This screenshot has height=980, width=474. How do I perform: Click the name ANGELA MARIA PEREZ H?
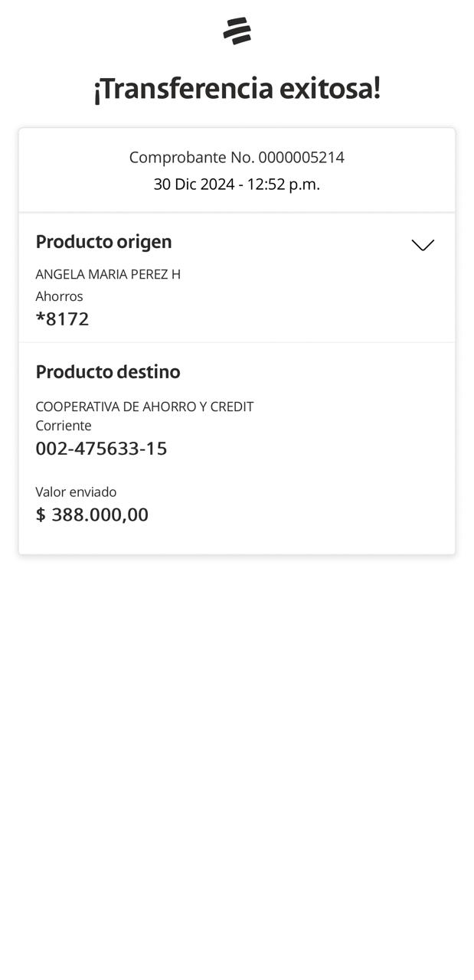(108, 274)
